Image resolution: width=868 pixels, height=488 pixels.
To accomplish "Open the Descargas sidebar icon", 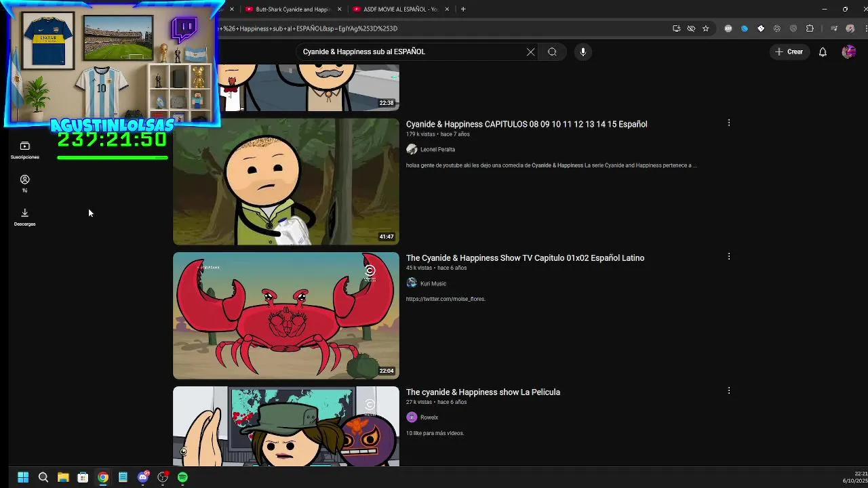I will (24, 217).
